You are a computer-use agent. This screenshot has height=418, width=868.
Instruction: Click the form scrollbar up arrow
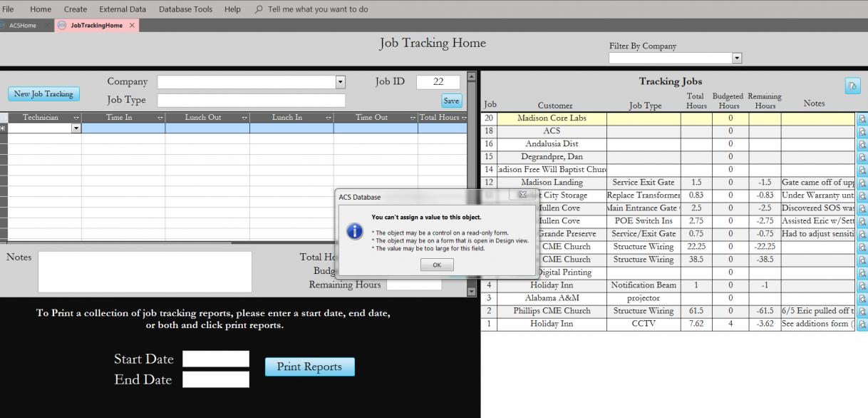tap(470, 77)
